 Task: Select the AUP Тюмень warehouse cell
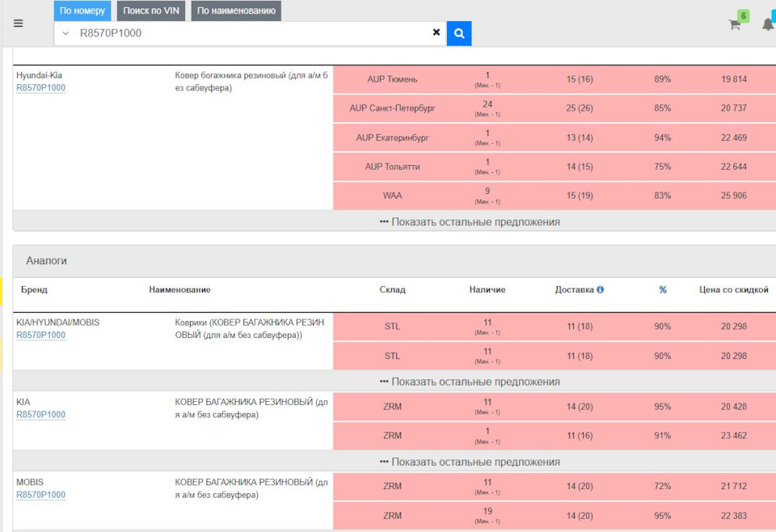tap(393, 79)
